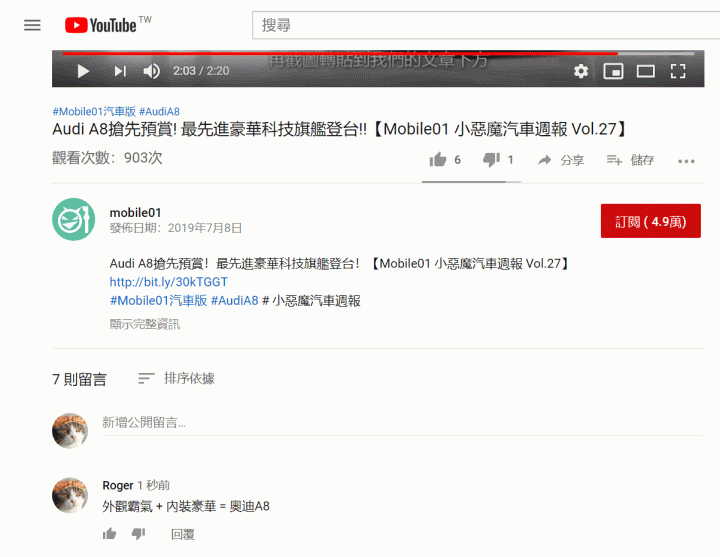
Task: Share the video via 分享
Action: [561, 160]
